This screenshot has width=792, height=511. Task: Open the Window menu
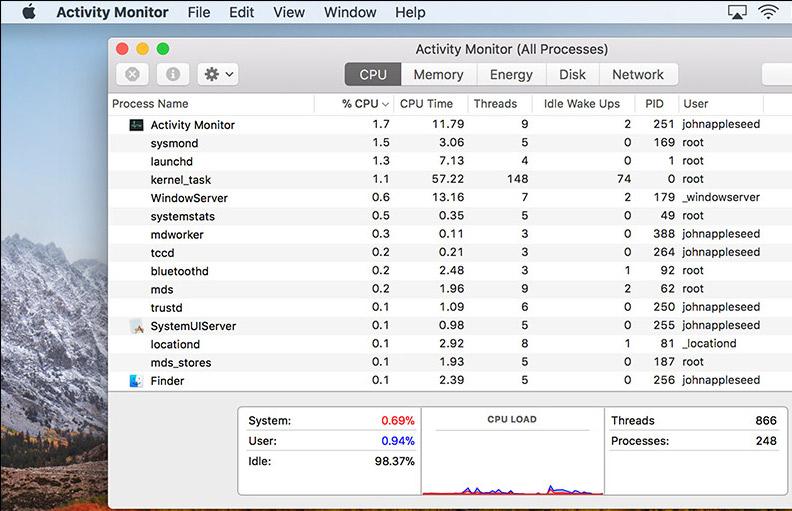[350, 12]
